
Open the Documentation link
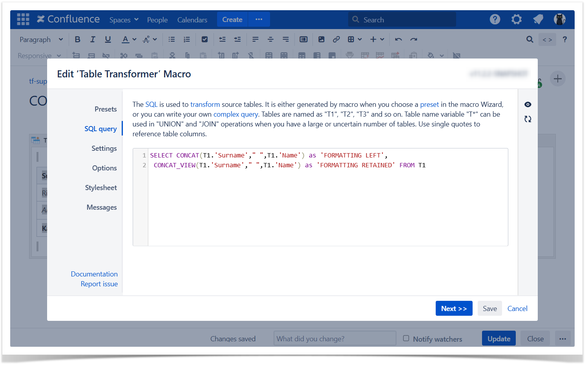coord(94,274)
